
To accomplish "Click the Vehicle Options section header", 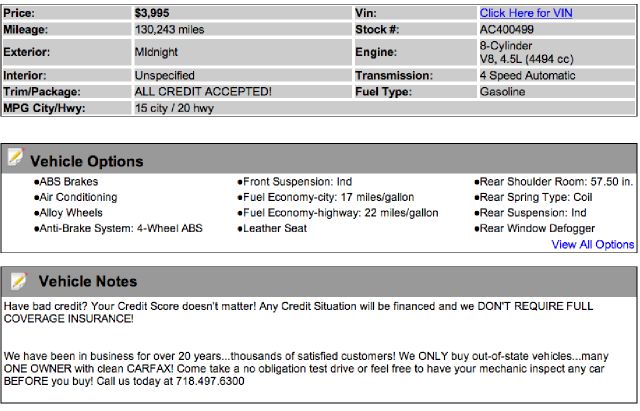I will (x=87, y=161).
